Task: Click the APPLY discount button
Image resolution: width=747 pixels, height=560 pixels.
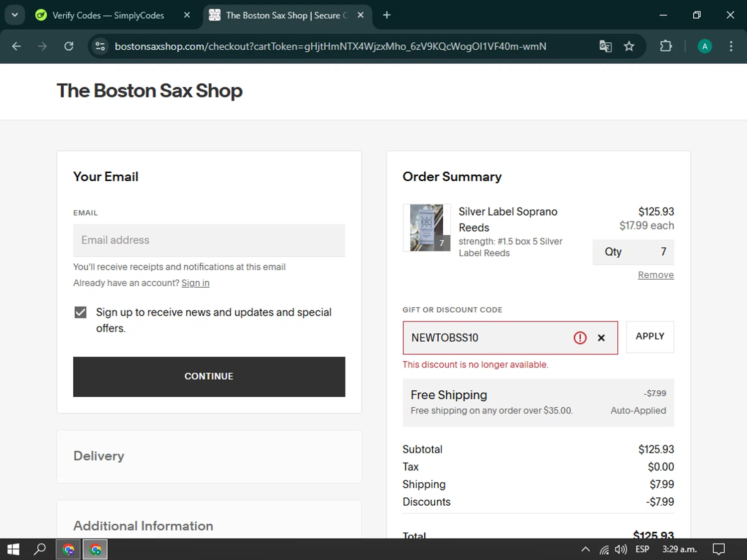Action: point(650,337)
